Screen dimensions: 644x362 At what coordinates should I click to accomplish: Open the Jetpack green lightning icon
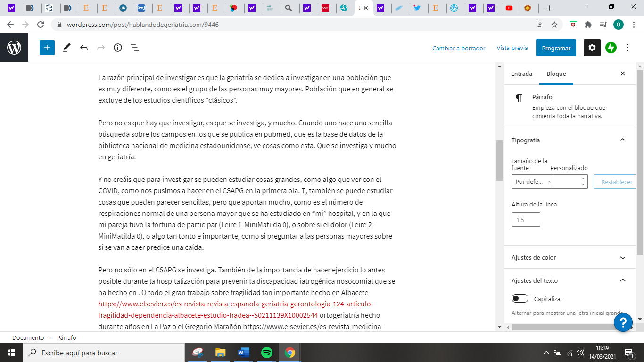click(611, 48)
